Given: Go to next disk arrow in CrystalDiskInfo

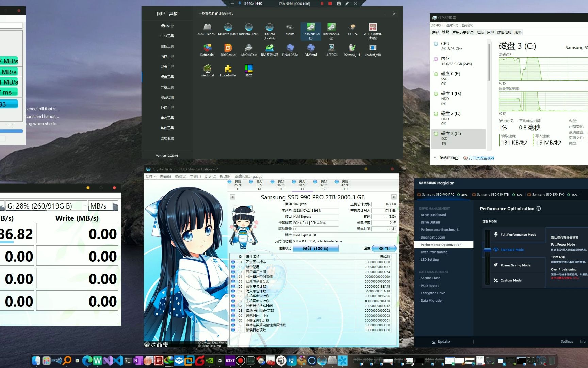Looking at the screenshot, I should coord(394,197).
